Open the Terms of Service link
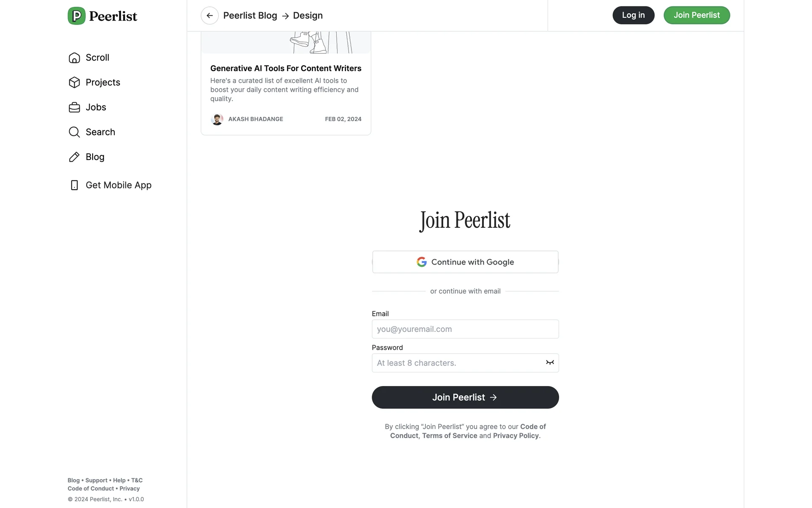Viewport: 812px width, 508px height. pyautogui.click(x=450, y=436)
